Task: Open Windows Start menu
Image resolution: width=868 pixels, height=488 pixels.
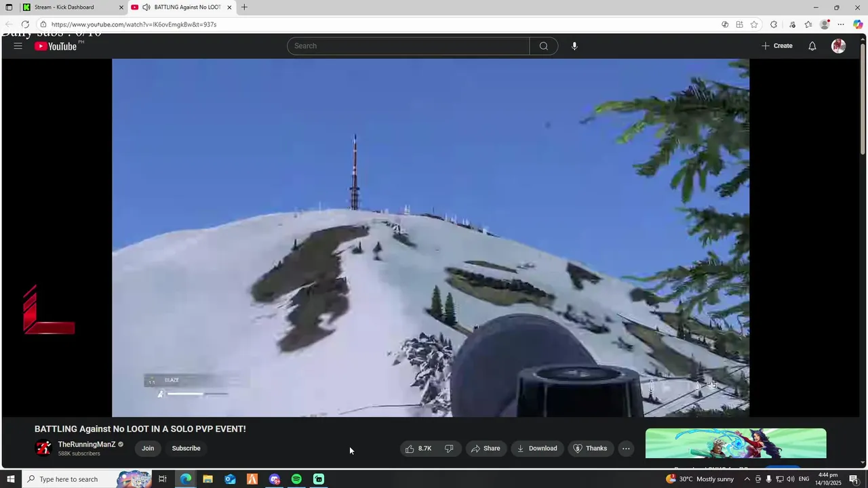Action: (x=10, y=479)
